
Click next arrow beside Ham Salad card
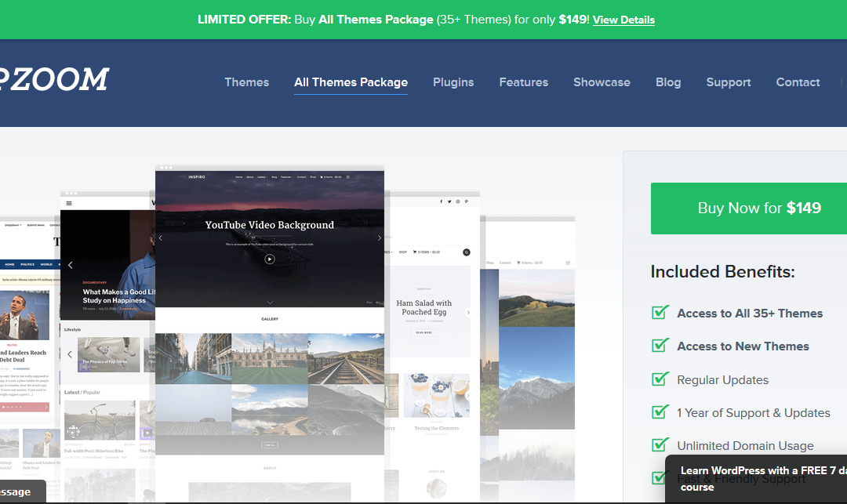(x=468, y=313)
